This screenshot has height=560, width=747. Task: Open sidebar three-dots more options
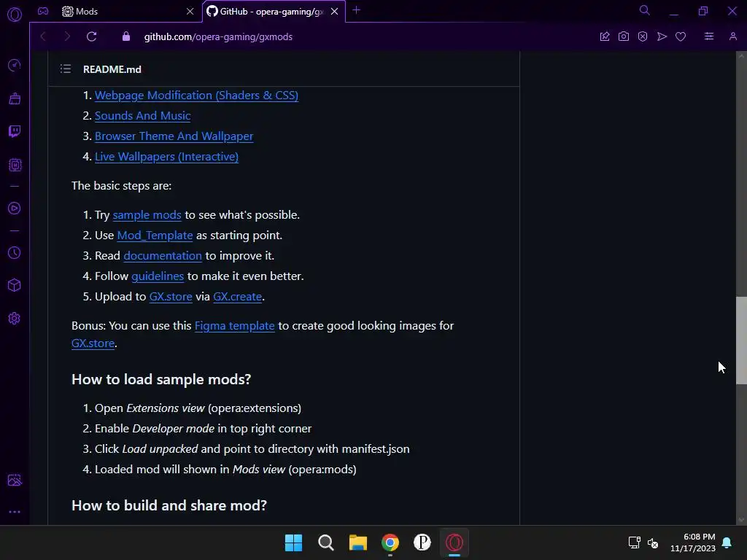[15, 512]
